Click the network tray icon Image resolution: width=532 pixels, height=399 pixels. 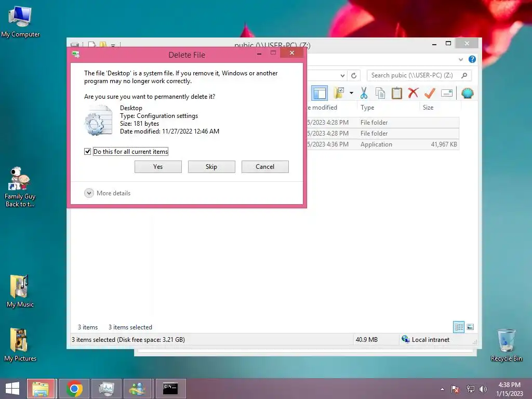(x=470, y=389)
